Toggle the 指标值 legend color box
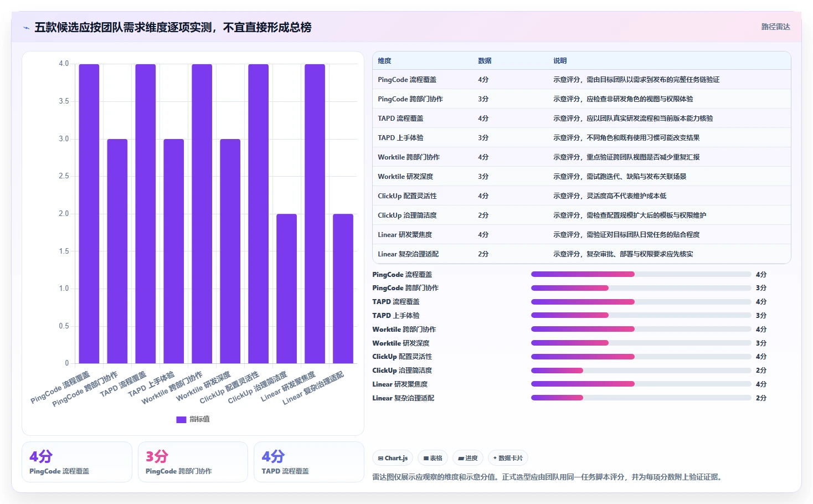The width and height of the screenshot is (813, 504). (x=181, y=419)
